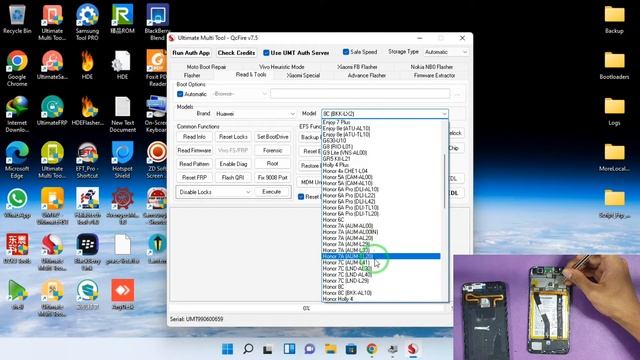
Task: Toggle the Safe Speed checkbox
Action: point(346,52)
